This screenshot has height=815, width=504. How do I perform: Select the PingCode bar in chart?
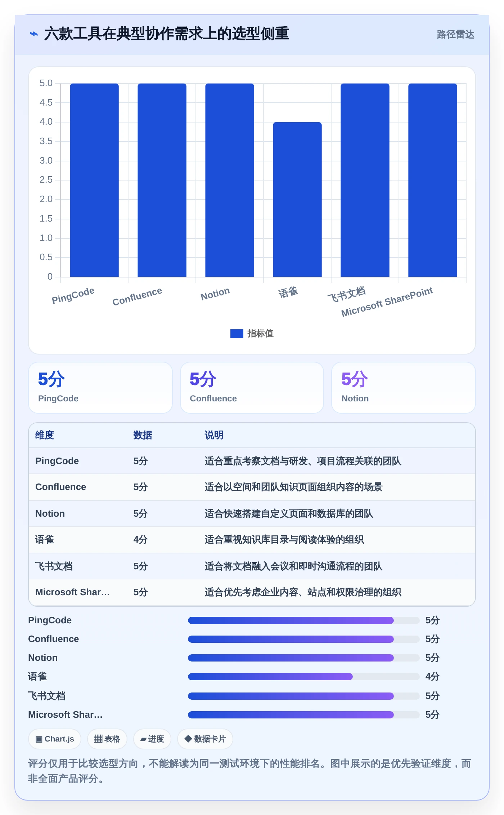pos(94,180)
